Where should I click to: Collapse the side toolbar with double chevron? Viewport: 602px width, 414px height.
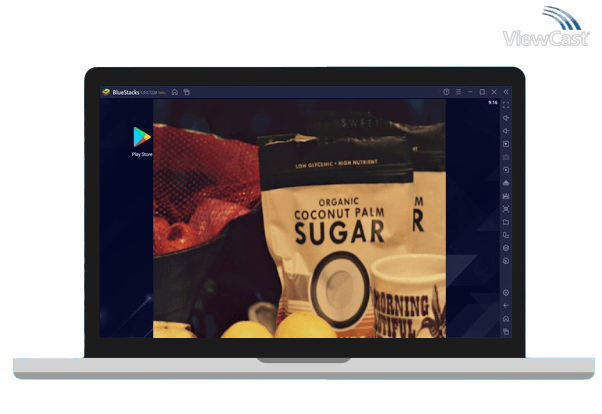506,92
